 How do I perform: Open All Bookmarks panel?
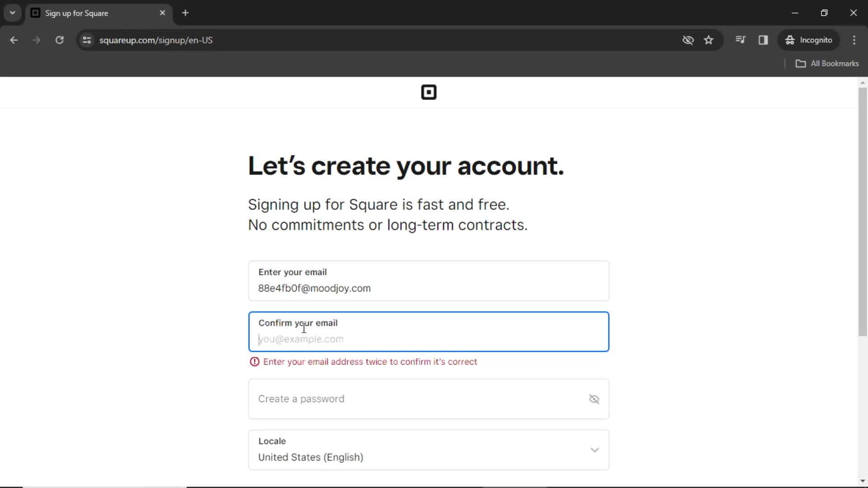tap(828, 62)
